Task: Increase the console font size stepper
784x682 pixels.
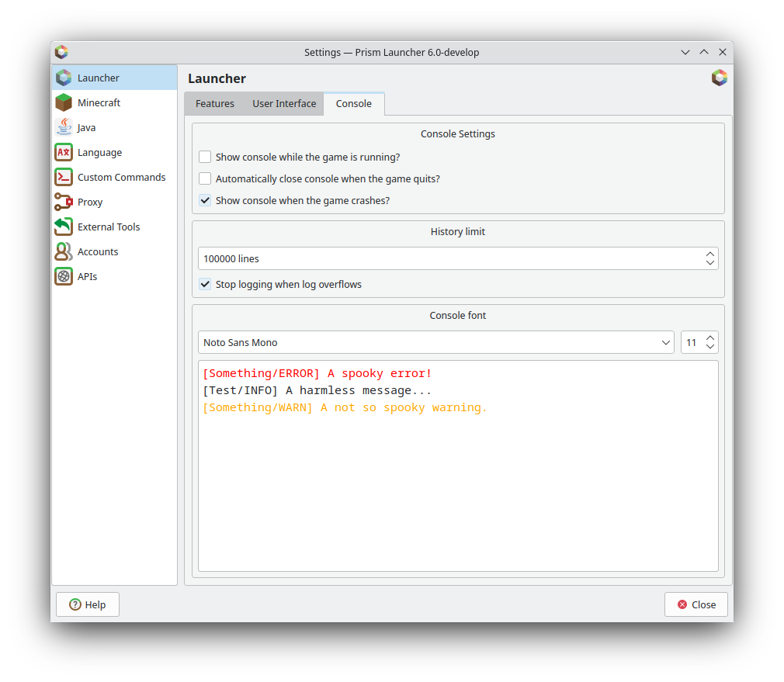Action: 709,338
